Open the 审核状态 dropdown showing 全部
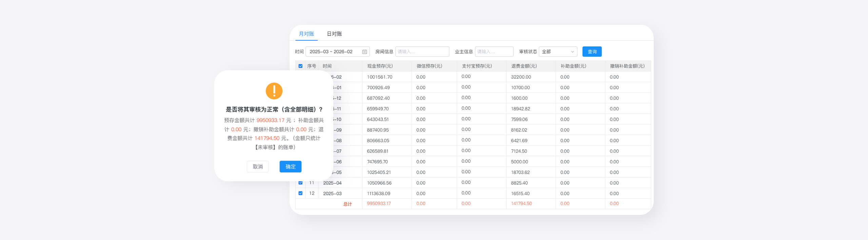This screenshot has height=240, width=868. pos(557,52)
